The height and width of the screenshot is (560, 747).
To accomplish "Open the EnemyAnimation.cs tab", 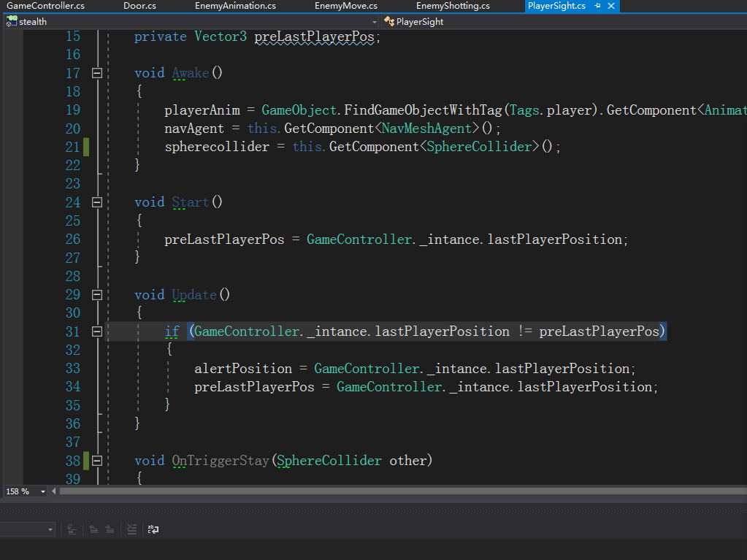I will click(235, 6).
